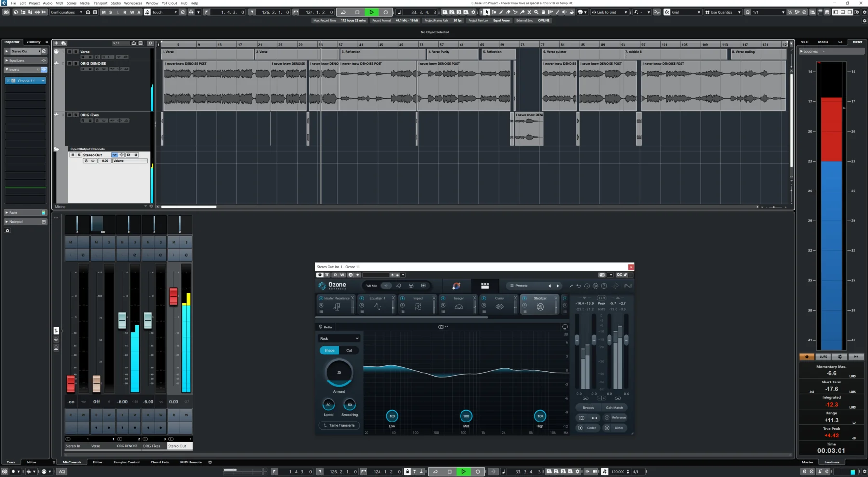The height and width of the screenshot is (477, 868).
Task: Select the Mute X tool
Action: click(x=529, y=12)
